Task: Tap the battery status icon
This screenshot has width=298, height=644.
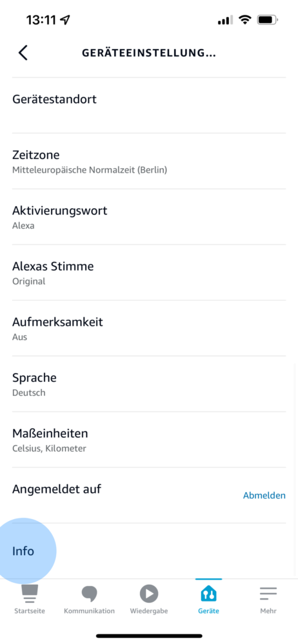Action: click(268, 19)
